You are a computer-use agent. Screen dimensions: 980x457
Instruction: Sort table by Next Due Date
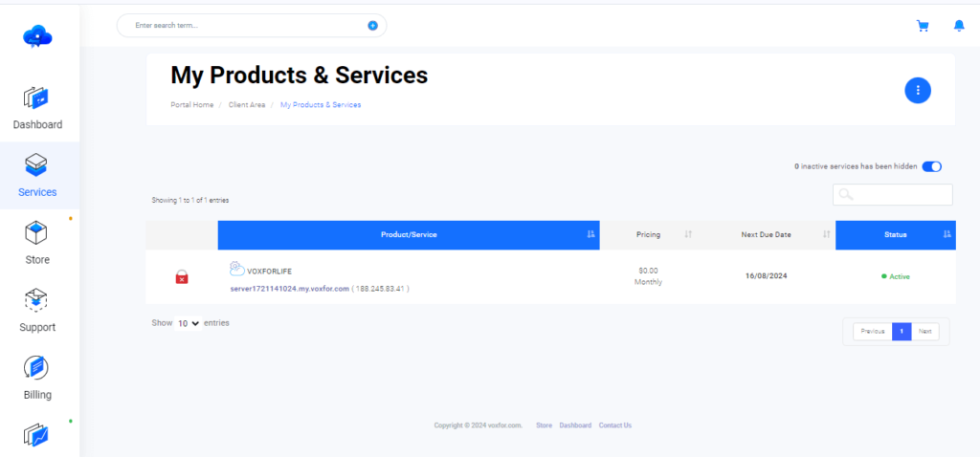pyautogui.click(x=766, y=235)
